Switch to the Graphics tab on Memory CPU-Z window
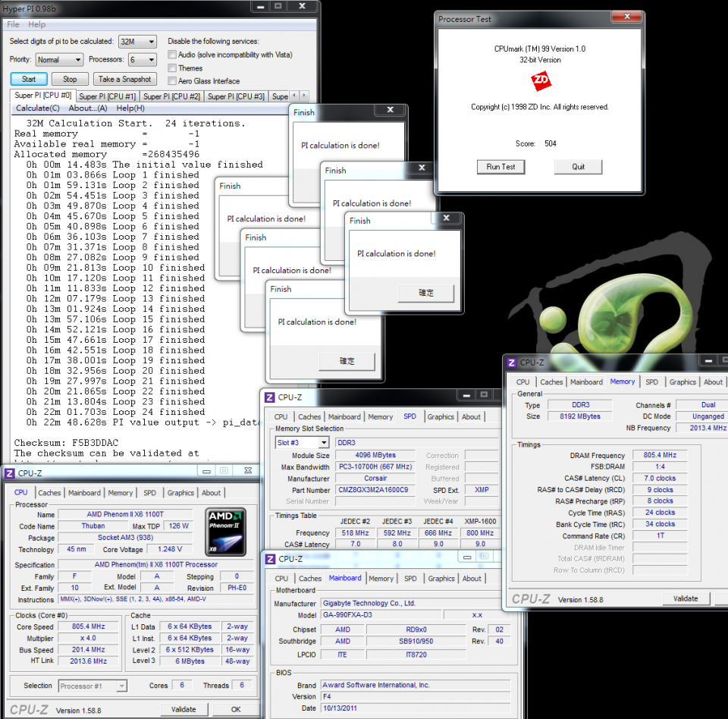 click(x=682, y=382)
